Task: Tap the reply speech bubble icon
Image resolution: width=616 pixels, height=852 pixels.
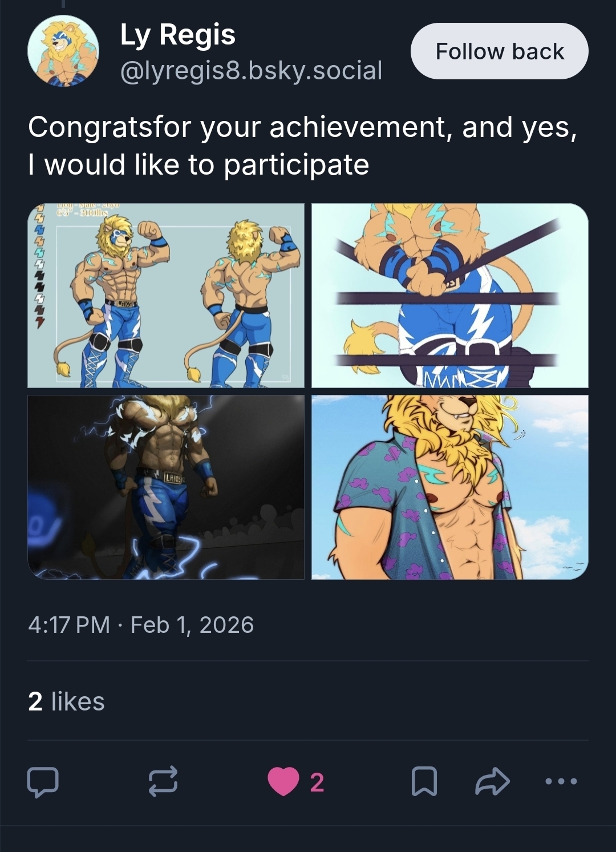Action: point(43,782)
